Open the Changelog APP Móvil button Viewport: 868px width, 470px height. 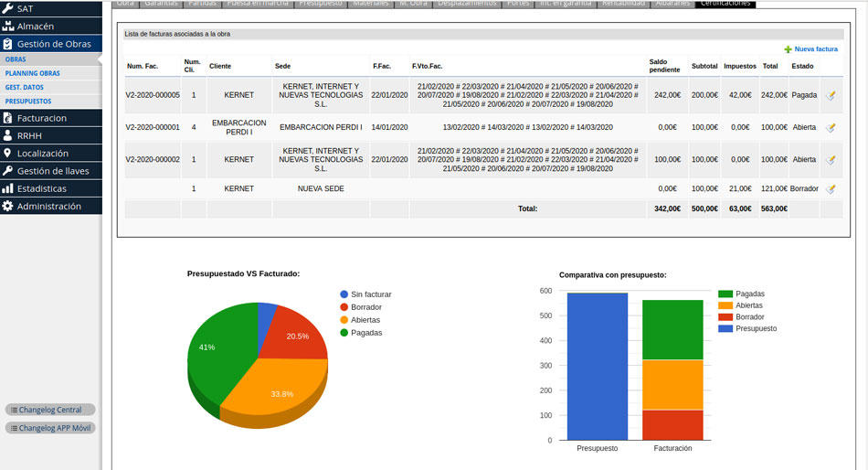50,428
